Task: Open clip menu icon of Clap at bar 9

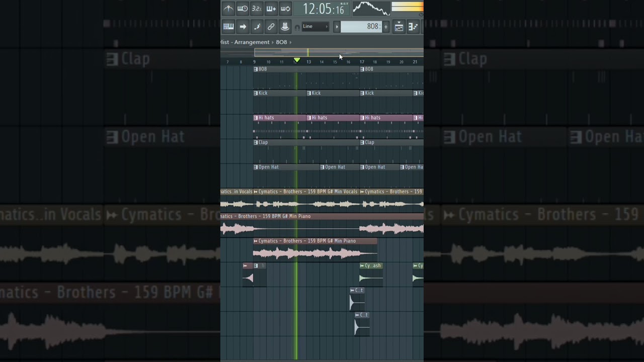Action: pos(256,142)
